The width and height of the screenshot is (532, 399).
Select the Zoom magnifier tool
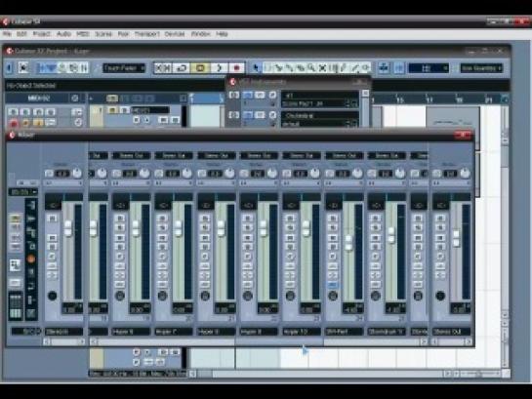tap(311, 67)
